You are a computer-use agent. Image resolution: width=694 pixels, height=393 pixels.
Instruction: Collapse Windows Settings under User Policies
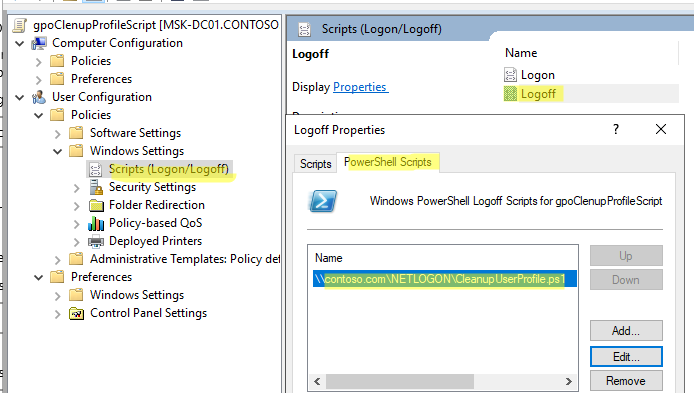[x=58, y=152]
